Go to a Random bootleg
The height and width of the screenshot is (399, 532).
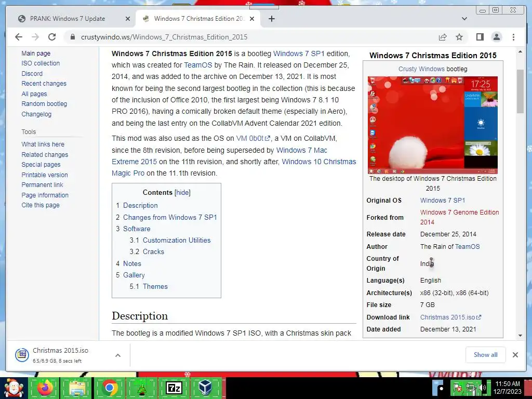tap(44, 104)
